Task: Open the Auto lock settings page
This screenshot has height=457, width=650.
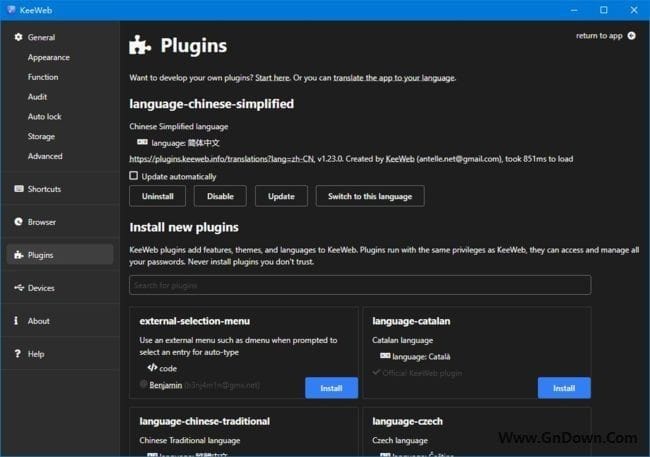Action: [x=44, y=117]
